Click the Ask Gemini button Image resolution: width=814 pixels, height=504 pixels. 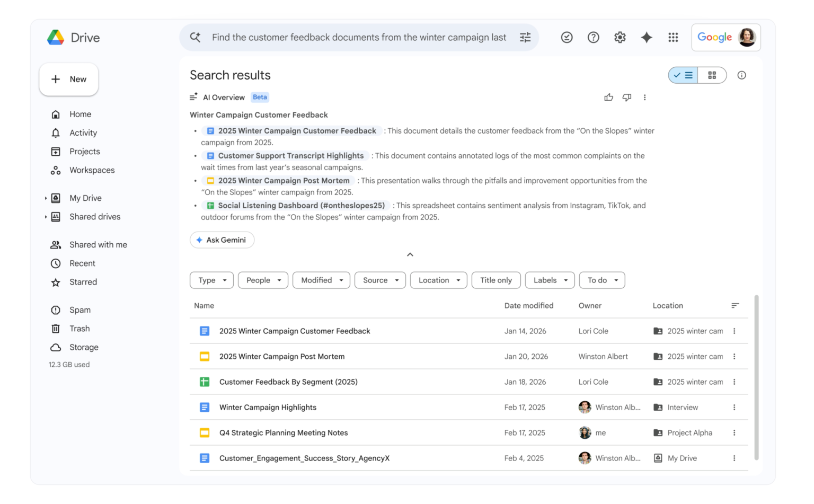pos(222,240)
